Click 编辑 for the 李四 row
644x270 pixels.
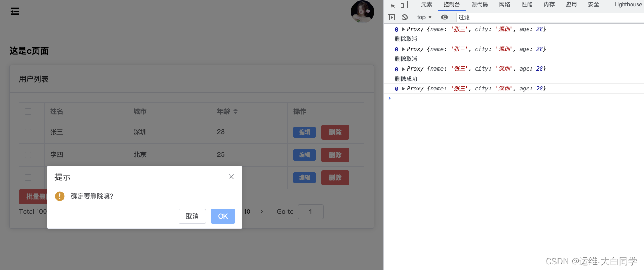pos(305,155)
